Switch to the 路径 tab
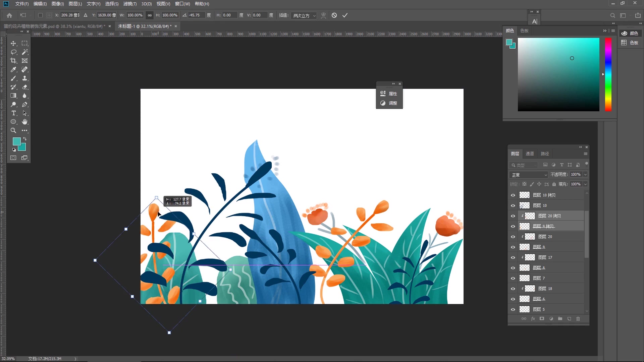 coord(545,154)
